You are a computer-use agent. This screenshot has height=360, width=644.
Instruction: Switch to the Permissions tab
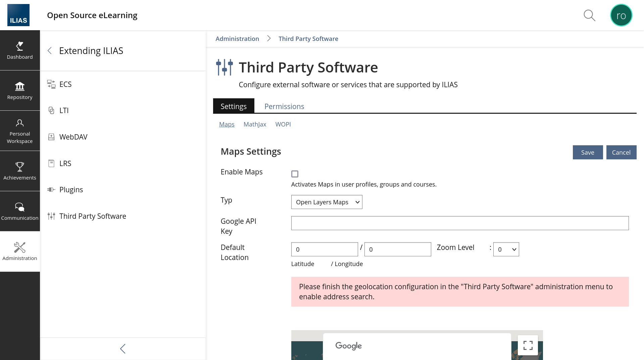point(284,106)
